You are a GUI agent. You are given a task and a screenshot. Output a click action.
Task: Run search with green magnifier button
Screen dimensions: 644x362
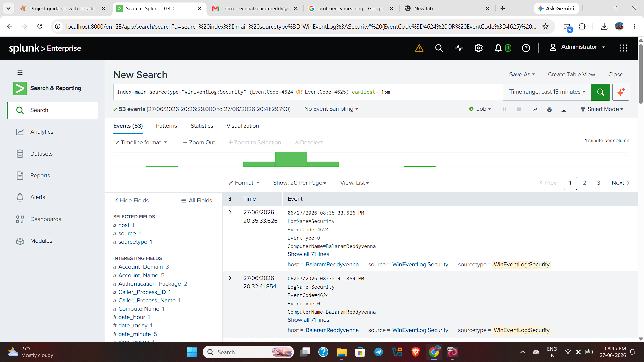[601, 92]
